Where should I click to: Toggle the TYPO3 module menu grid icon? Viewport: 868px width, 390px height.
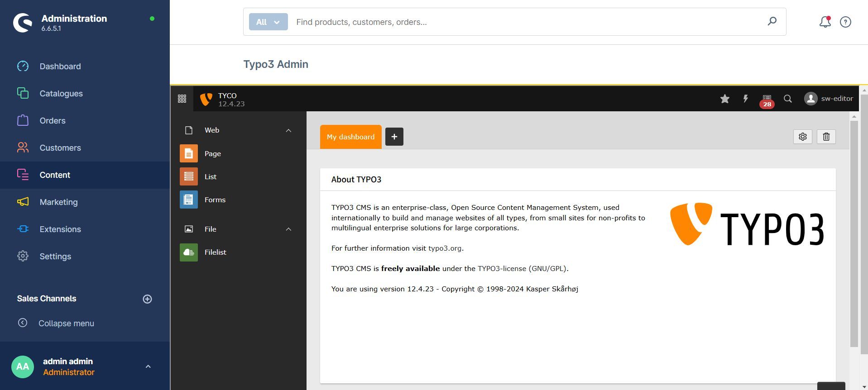point(182,99)
